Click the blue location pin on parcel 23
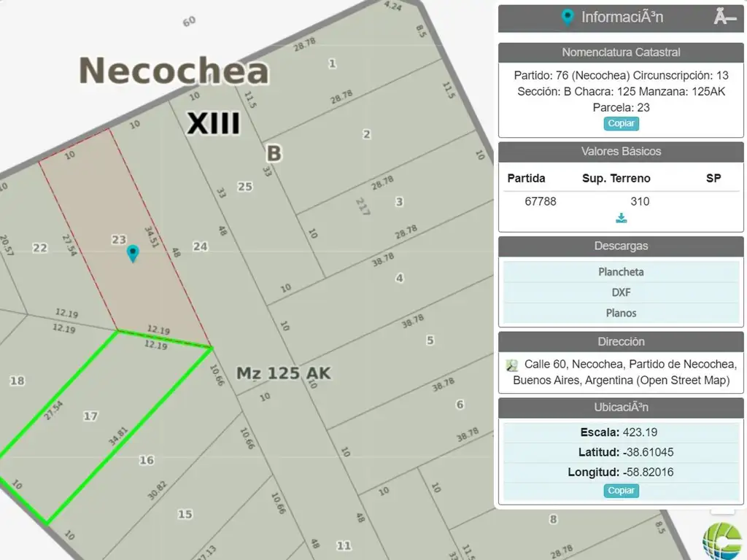 pyautogui.click(x=133, y=253)
